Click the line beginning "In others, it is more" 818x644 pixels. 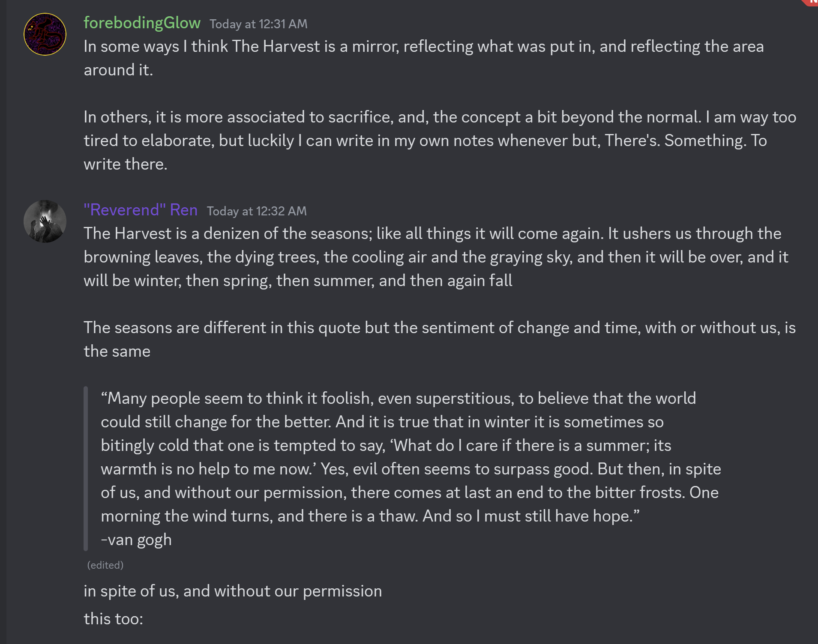pos(440,117)
